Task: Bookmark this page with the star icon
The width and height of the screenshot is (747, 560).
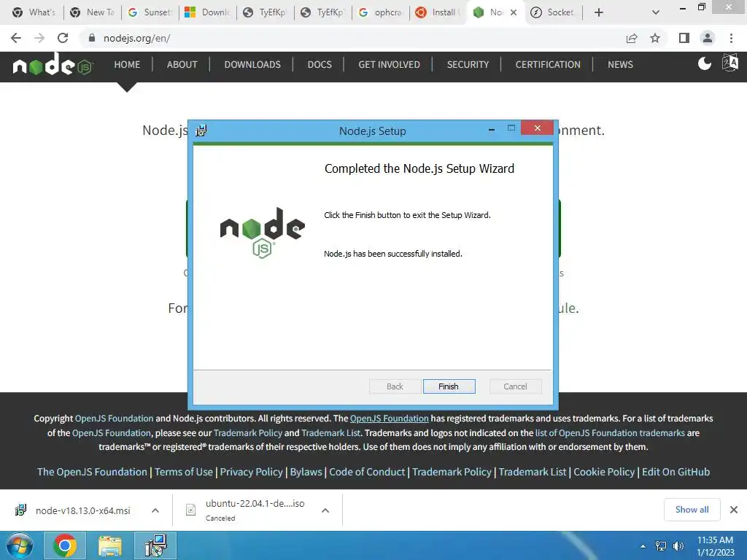Action: click(655, 38)
